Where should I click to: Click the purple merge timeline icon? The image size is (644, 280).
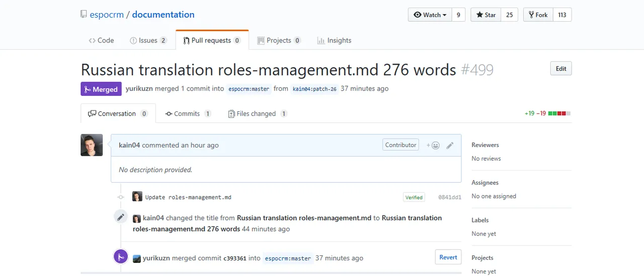[x=120, y=257]
